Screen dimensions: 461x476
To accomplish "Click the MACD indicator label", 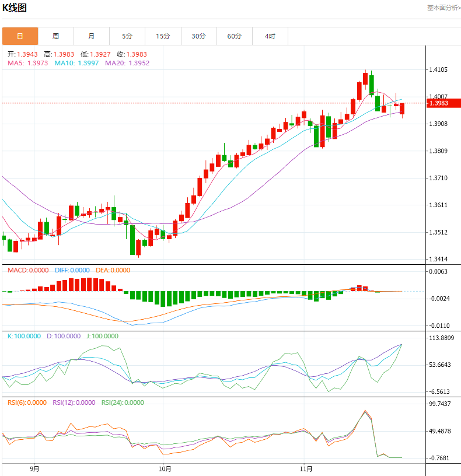I will (28, 270).
